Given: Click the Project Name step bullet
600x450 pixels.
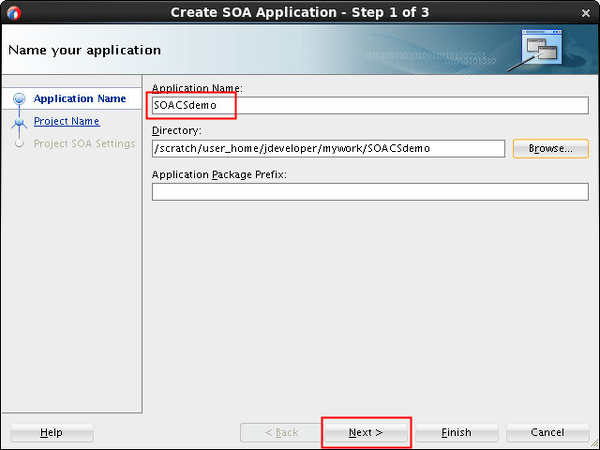Looking at the screenshot, I should click(x=18, y=122).
